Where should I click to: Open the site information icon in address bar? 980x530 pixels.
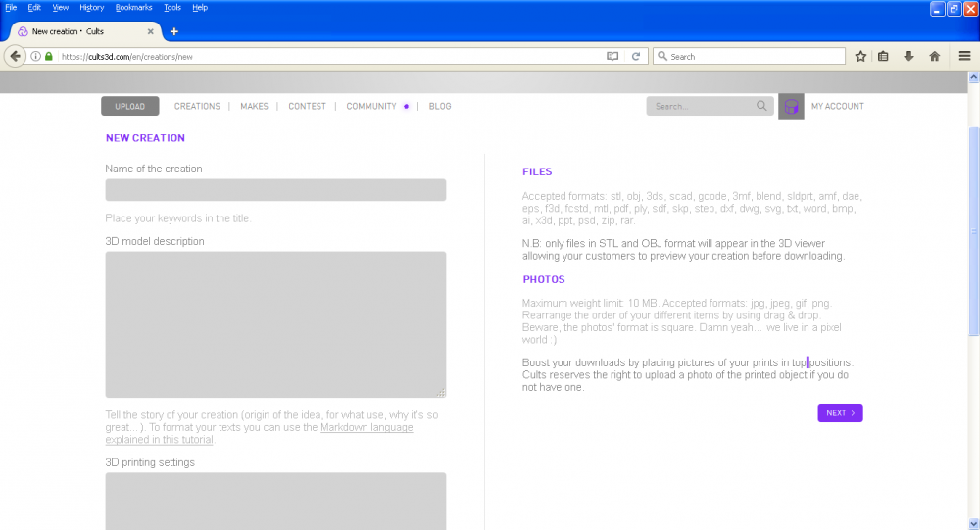pyautogui.click(x=36, y=56)
